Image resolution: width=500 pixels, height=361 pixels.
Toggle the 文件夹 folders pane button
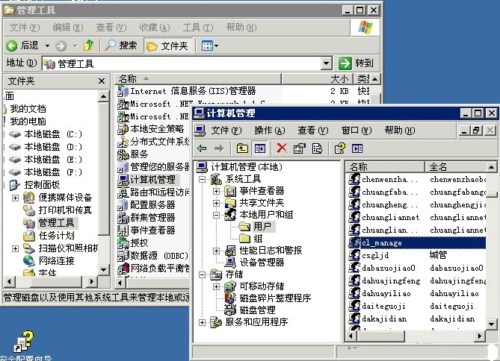167,46
